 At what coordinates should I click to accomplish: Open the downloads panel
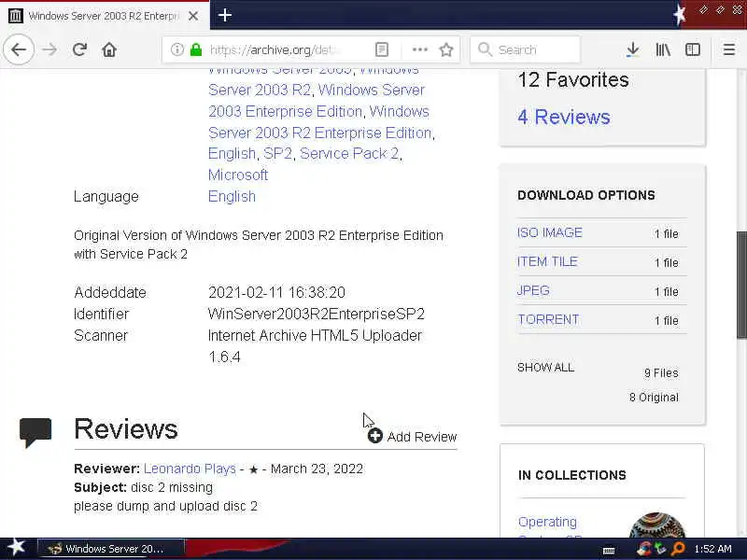[633, 49]
